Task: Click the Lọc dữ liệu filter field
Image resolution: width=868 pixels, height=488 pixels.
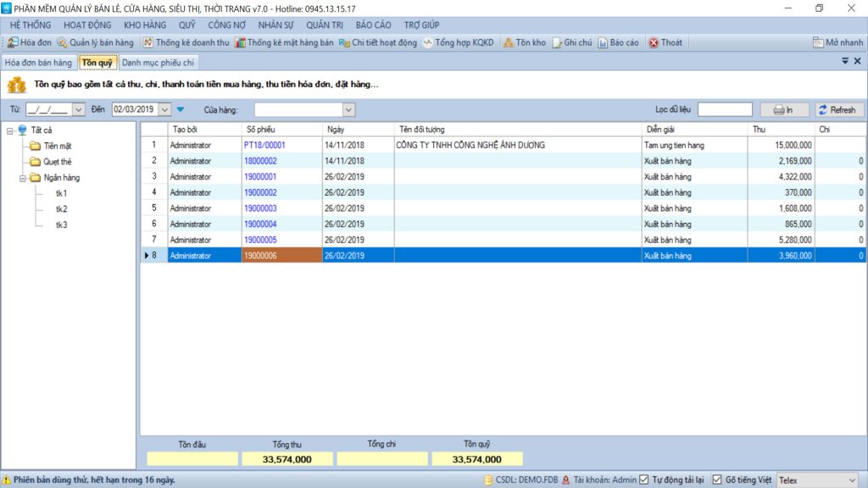Action: point(725,109)
